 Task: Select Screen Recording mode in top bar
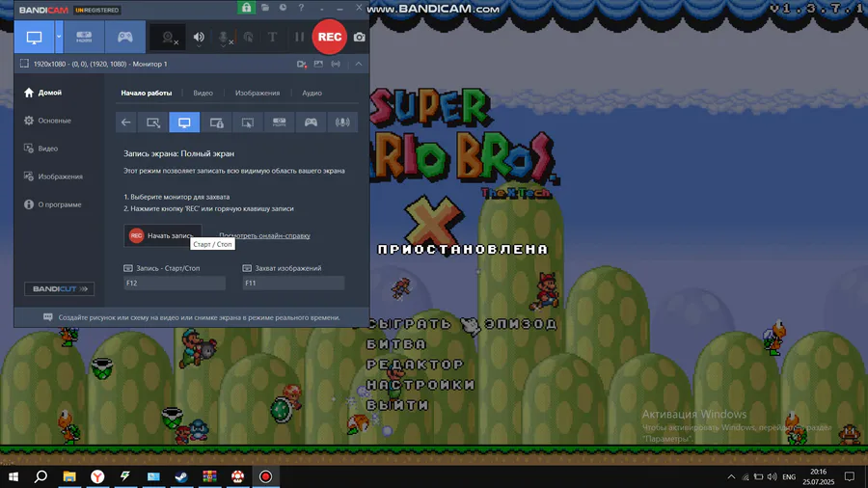click(x=34, y=37)
